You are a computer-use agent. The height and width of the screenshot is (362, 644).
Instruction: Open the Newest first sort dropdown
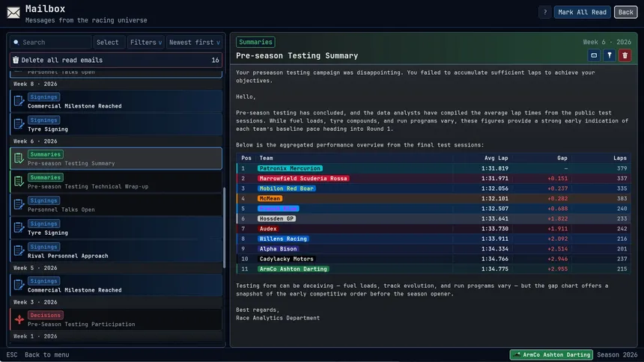pyautogui.click(x=194, y=43)
